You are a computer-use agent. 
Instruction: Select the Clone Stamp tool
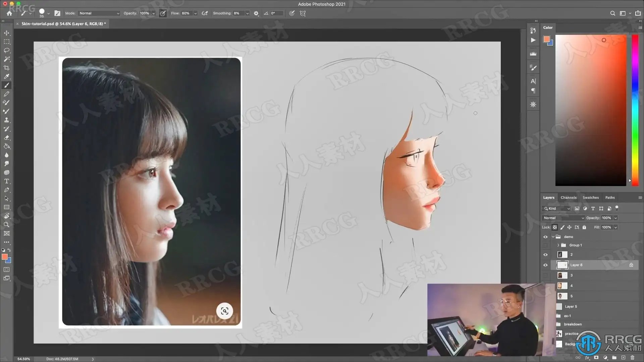tap(6, 120)
